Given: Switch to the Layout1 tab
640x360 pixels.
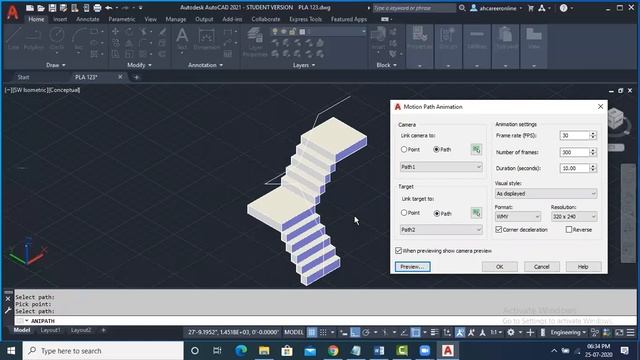Looking at the screenshot, I should click(50, 330).
